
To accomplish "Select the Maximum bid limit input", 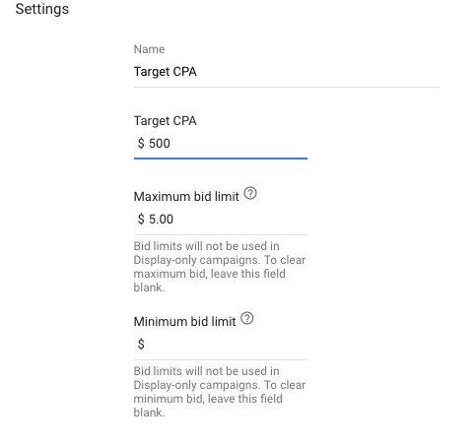I will (x=221, y=220).
